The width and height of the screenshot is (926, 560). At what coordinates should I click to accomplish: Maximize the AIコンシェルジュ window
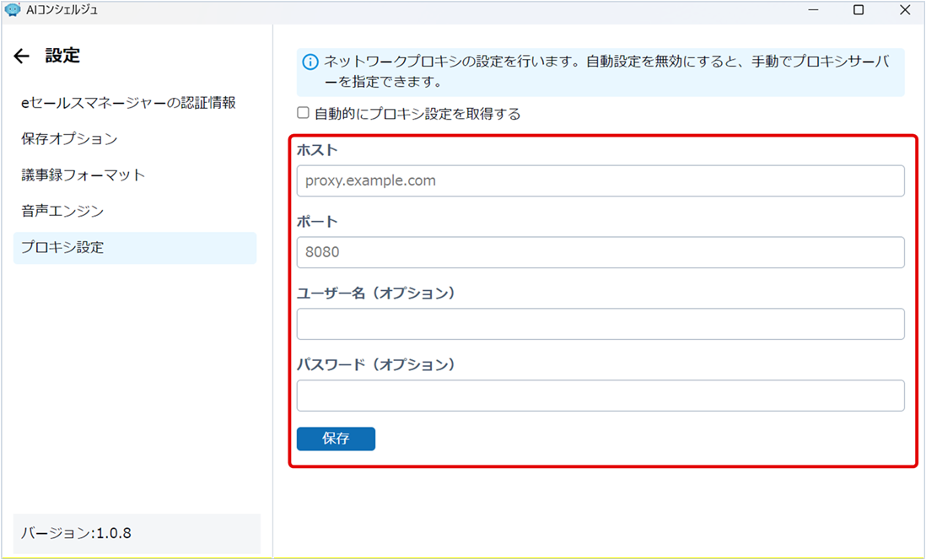point(859,10)
